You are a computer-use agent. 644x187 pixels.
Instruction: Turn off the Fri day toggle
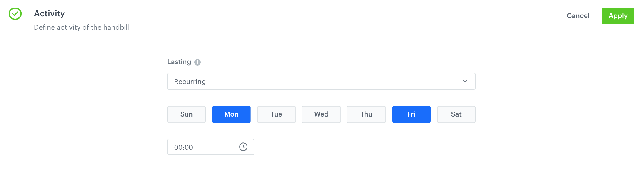[x=411, y=114]
